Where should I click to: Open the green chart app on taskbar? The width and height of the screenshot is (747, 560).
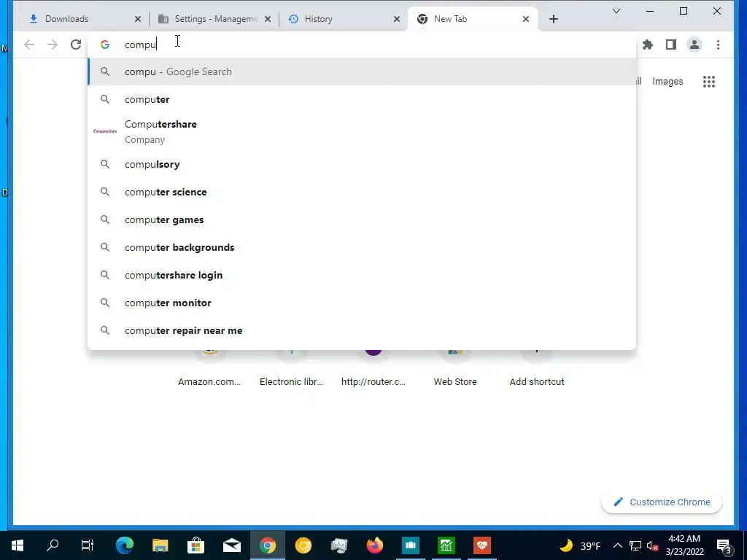(446, 545)
